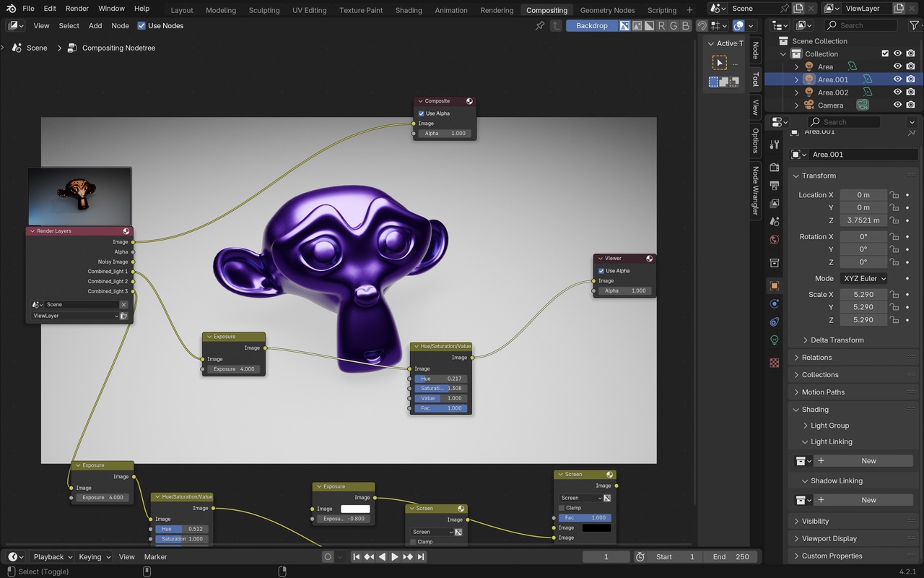The height and width of the screenshot is (578, 924).
Task: Hide the Camera object with eye icon
Action: (897, 105)
